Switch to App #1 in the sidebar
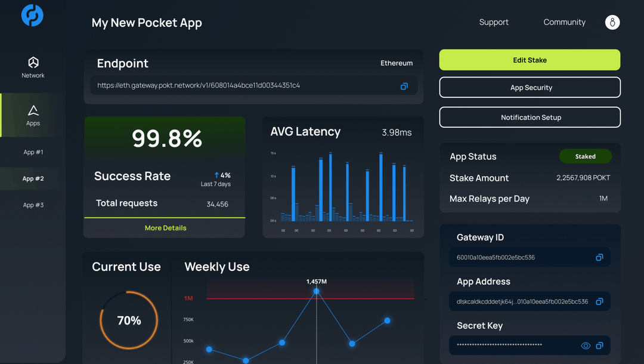 [33, 152]
